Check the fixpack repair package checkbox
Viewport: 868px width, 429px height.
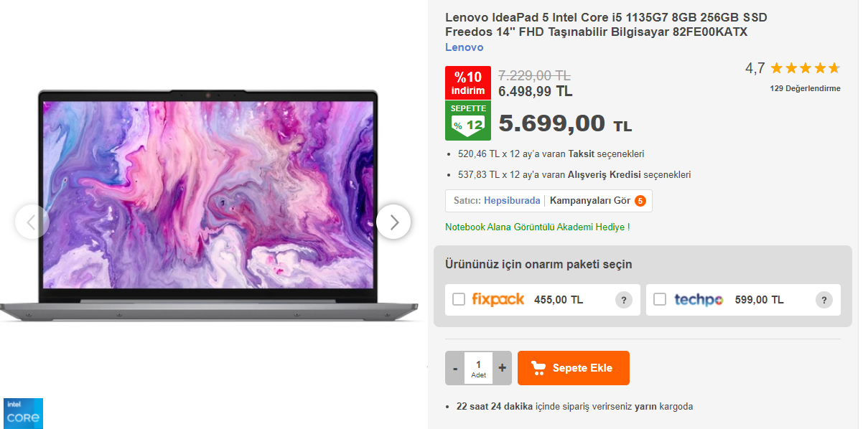[459, 300]
